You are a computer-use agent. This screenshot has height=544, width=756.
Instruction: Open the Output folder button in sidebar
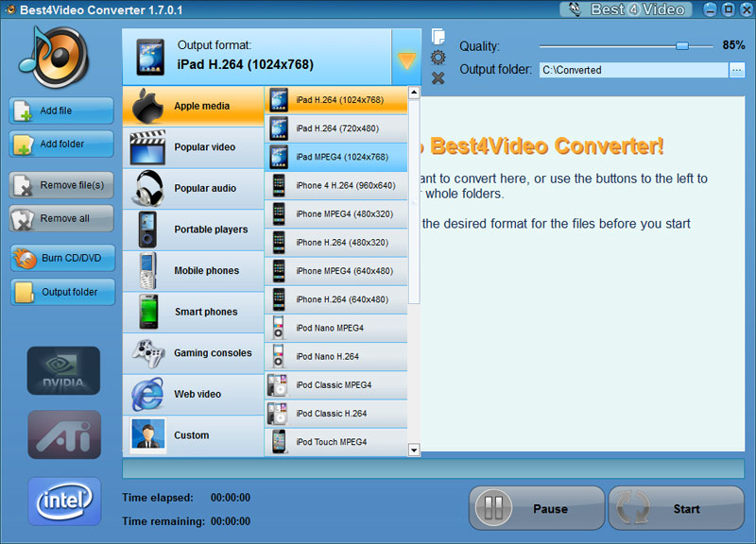(x=62, y=292)
